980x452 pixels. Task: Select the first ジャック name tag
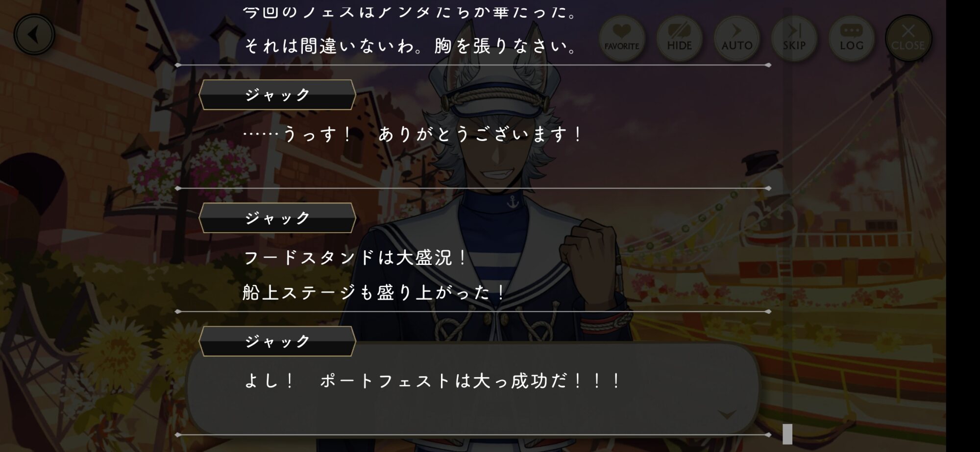pyautogui.click(x=277, y=95)
